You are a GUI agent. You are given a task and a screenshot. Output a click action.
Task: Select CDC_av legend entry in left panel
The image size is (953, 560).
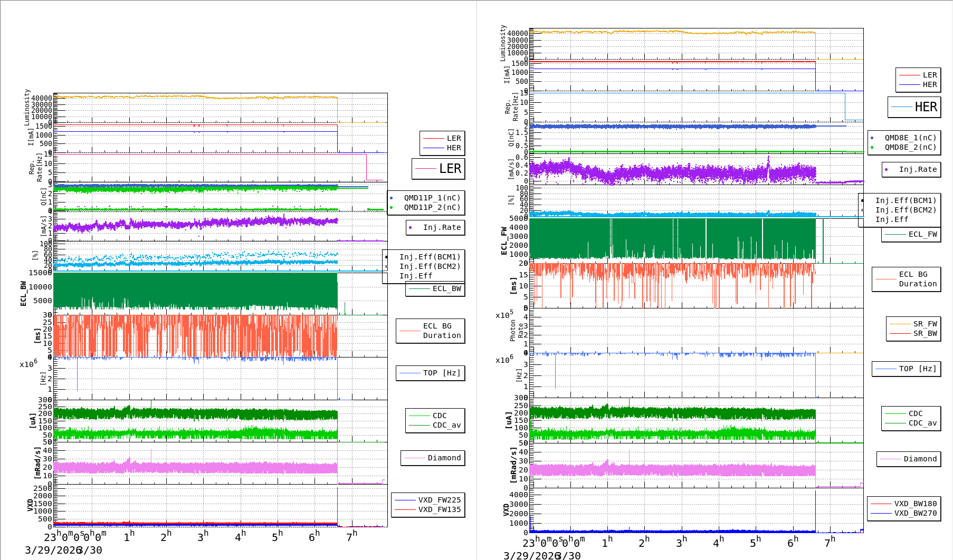point(446,425)
